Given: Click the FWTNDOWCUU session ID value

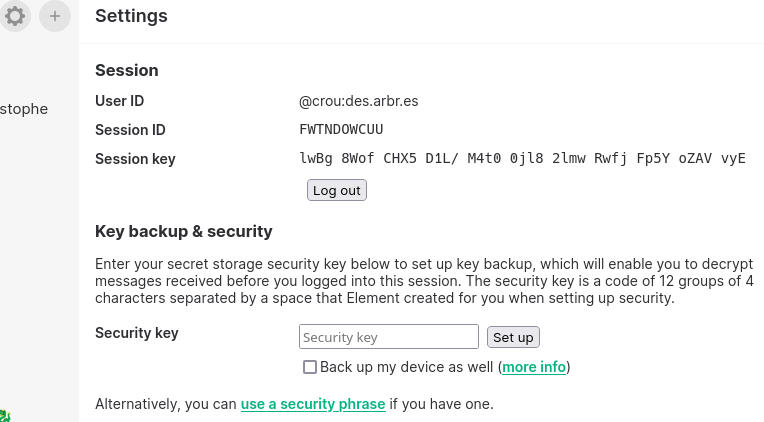Looking at the screenshot, I should click(x=341, y=130).
